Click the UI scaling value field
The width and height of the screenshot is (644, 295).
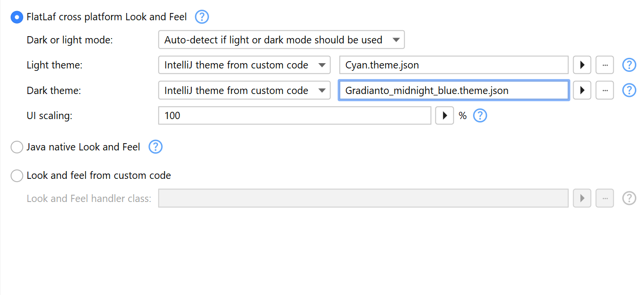[294, 116]
